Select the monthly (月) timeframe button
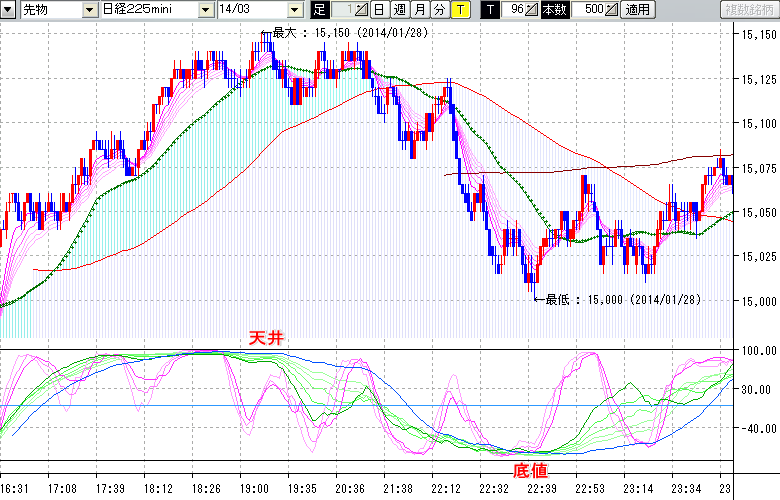This screenshot has width=780, height=500. click(x=419, y=10)
